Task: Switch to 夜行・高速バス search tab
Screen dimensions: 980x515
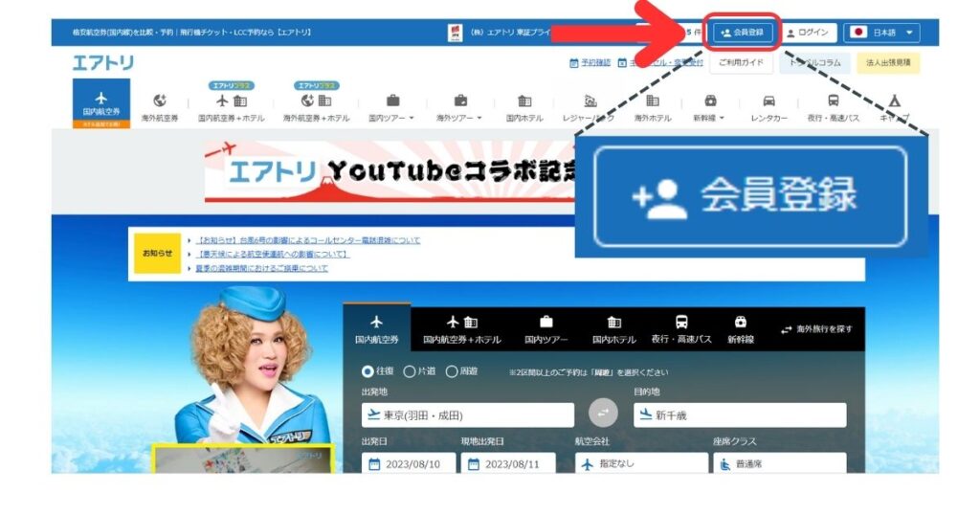Action: click(x=681, y=330)
